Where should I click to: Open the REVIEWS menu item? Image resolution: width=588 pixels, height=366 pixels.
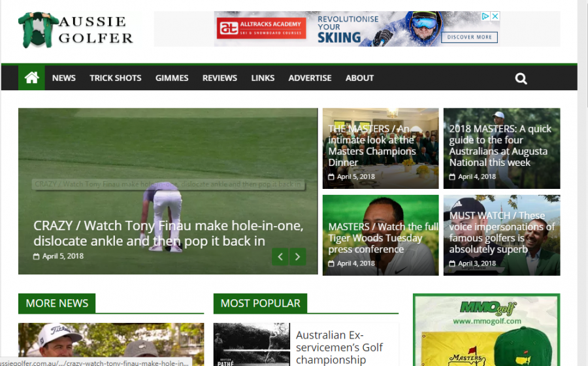(220, 78)
